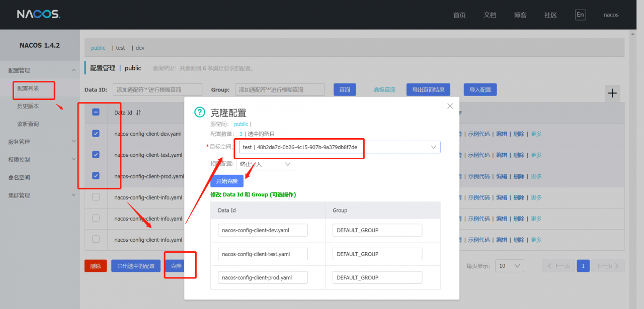
Task: Uncheck the nacos-config-client-dev.yaml row checkbox
Action: (x=96, y=134)
